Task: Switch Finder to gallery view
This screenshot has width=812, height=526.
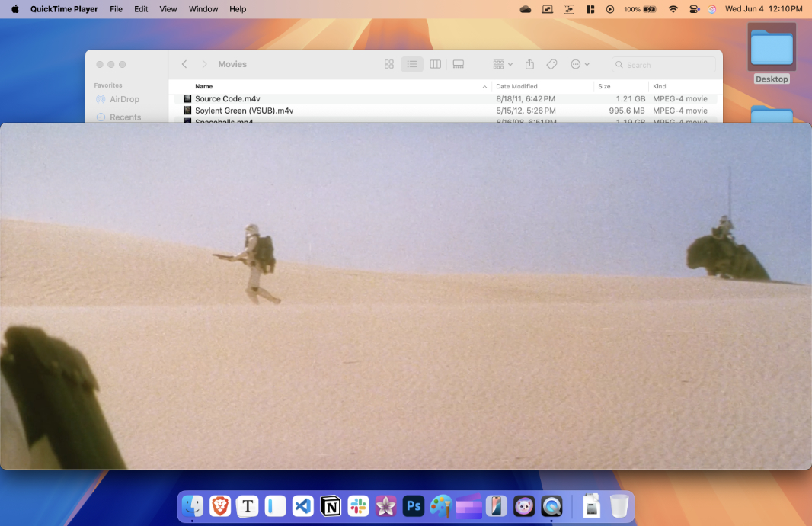Action: [459, 64]
